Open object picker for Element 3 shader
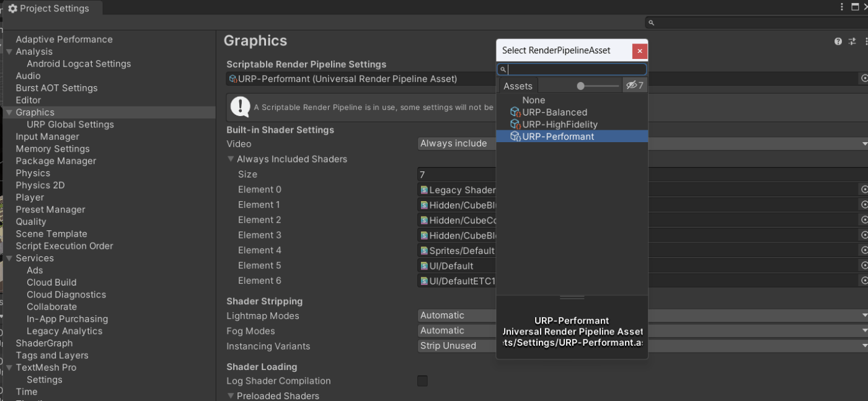This screenshot has width=868, height=401. click(864, 235)
